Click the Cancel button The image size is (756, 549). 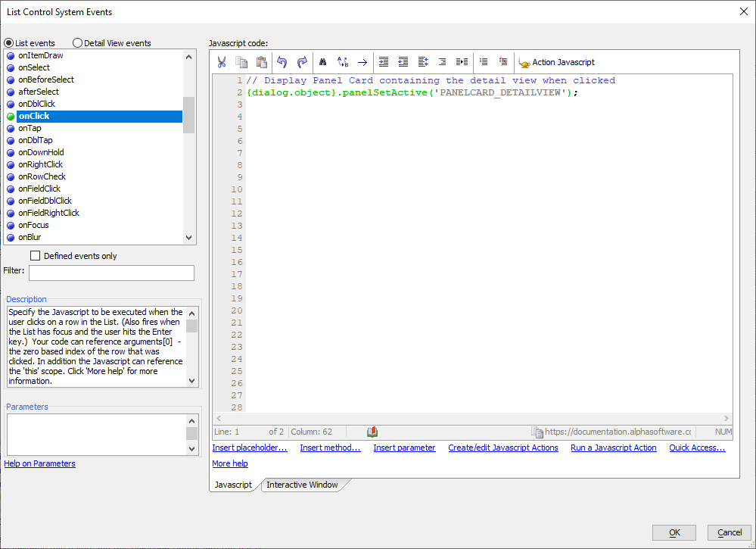pyautogui.click(x=730, y=532)
